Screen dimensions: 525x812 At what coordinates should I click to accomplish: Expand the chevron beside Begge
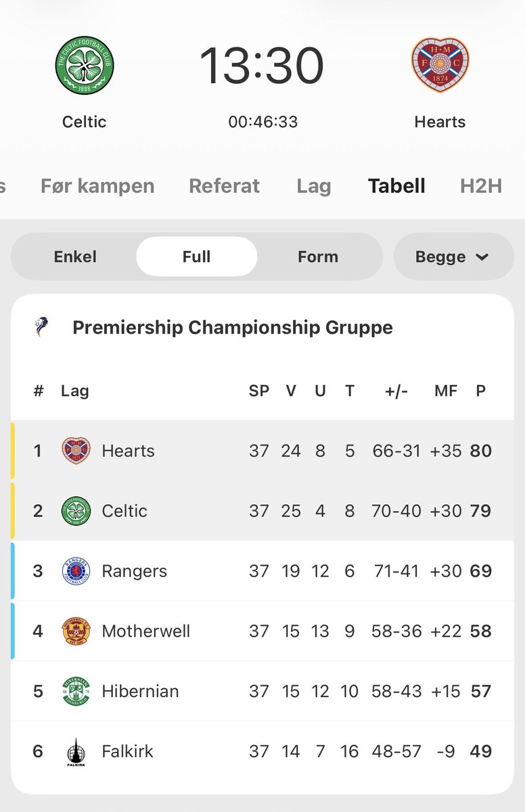coord(482,257)
